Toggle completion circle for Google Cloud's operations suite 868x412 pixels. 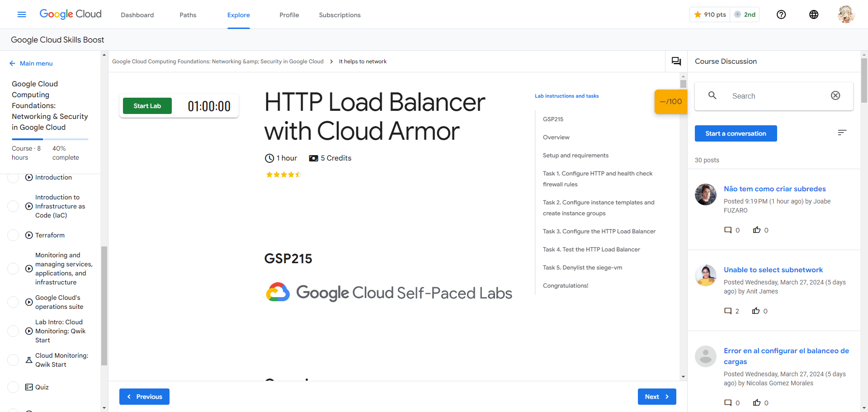[14, 302]
